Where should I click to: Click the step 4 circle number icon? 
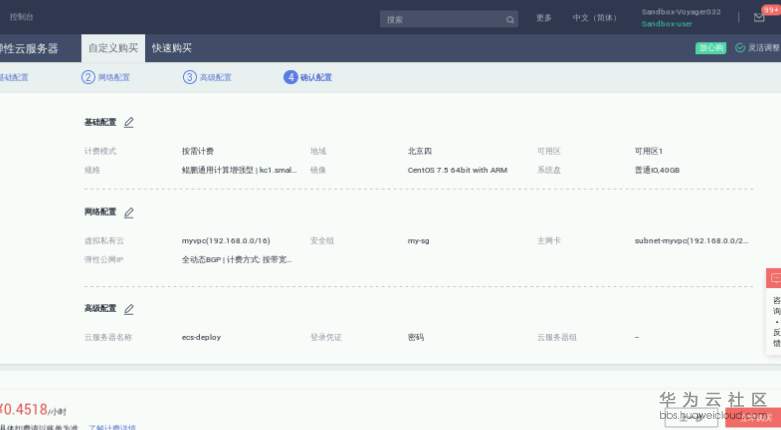pyautogui.click(x=290, y=77)
